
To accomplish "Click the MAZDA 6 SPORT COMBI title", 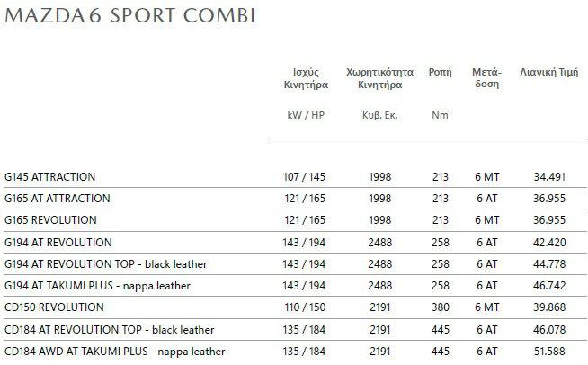I will [130, 16].
